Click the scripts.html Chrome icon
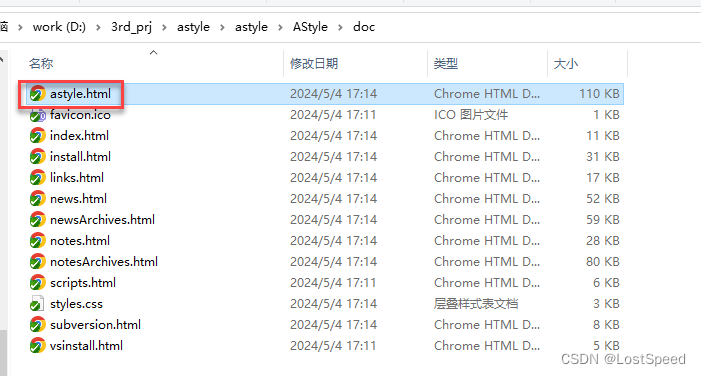Image resolution: width=701 pixels, height=376 pixels. click(38, 283)
